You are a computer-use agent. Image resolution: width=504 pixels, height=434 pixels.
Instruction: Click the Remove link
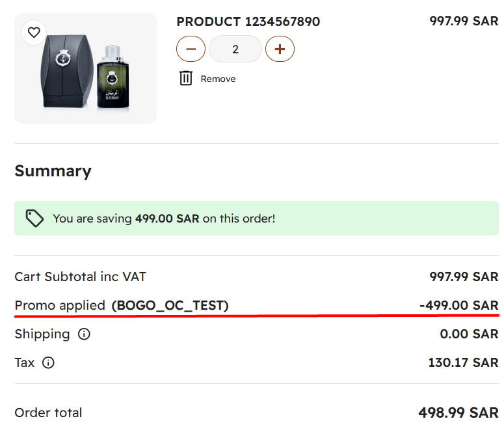[218, 79]
